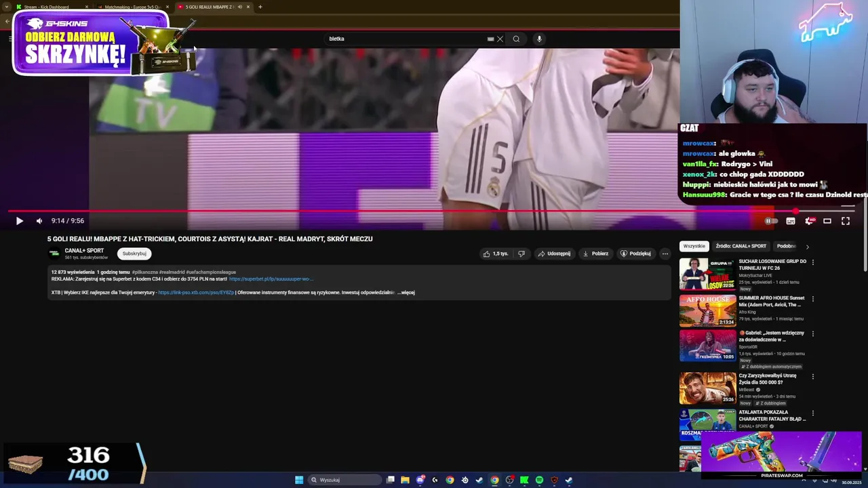The width and height of the screenshot is (868, 488).
Task: Select 'Źródło: CANAL+ SPORT' chip
Action: [x=741, y=246]
